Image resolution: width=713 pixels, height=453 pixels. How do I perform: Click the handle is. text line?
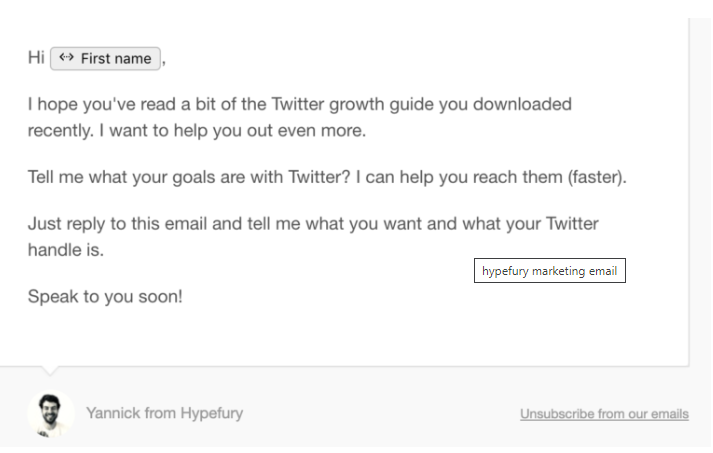66,250
